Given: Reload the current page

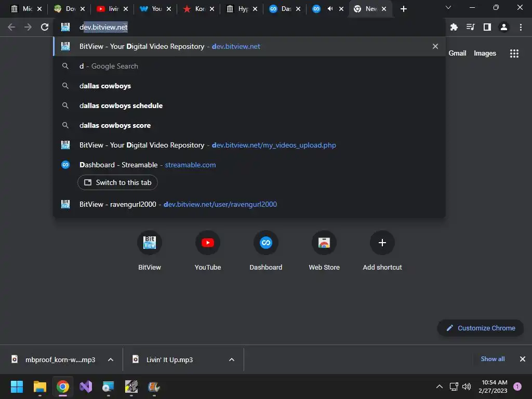Looking at the screenshot, I should (x=45, y=27).
